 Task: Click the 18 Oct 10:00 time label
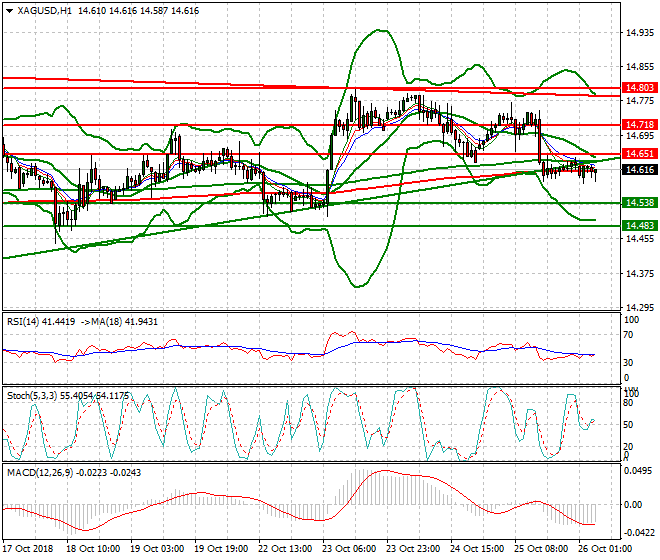pos(93,549)
